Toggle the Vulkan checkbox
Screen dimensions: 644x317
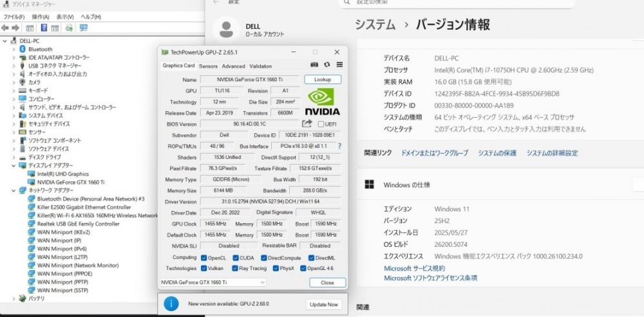pyautogui.click(x=204, y=268)
